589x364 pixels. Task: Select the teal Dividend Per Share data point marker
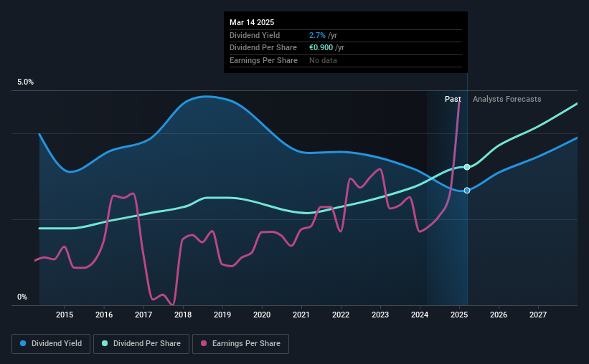[467, 167]
